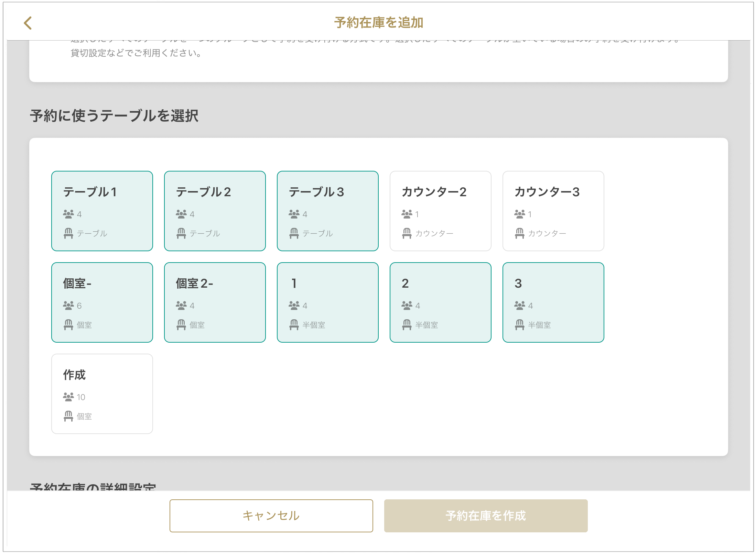
Task: Click the back chevron arrow
Action: pyautogui.click(x=28, y=23)
